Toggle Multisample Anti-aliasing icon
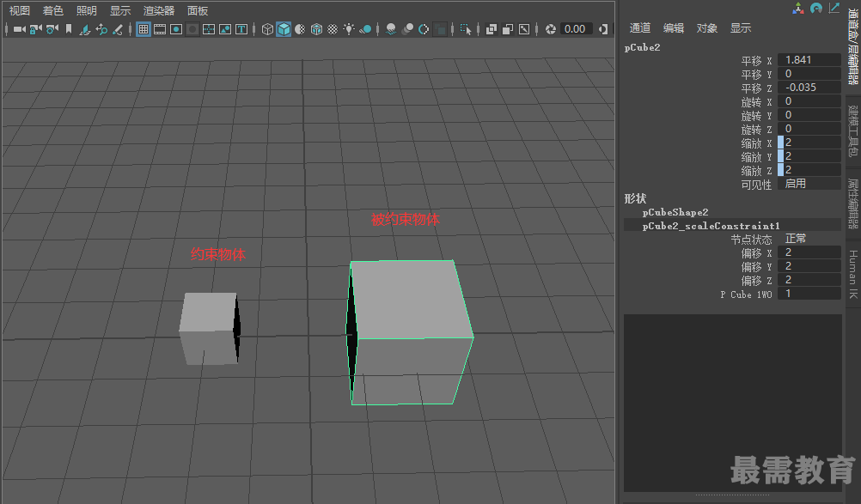This screenshot has width=861, height=504. click(x=424, y=29)
